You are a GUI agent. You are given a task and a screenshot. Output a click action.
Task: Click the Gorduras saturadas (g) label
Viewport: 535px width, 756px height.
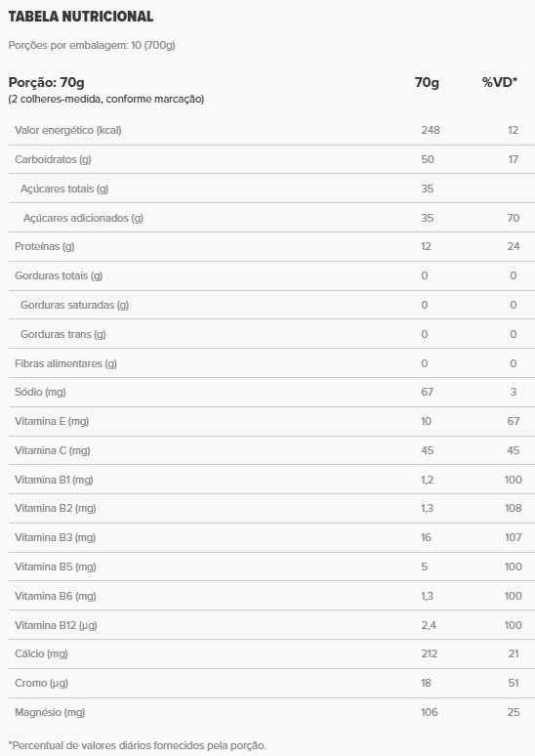pos(75,305)
